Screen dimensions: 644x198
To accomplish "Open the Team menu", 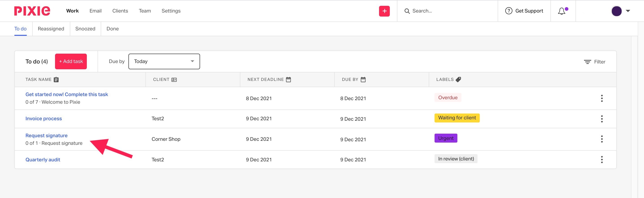I will click(x=145, y=11).
